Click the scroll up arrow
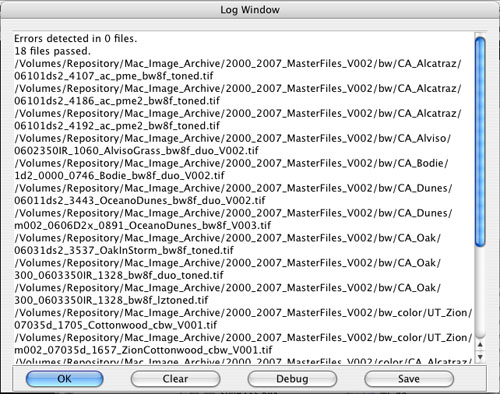Image resolution: width=500 pixels, height=394 pixels. (480, 345)
